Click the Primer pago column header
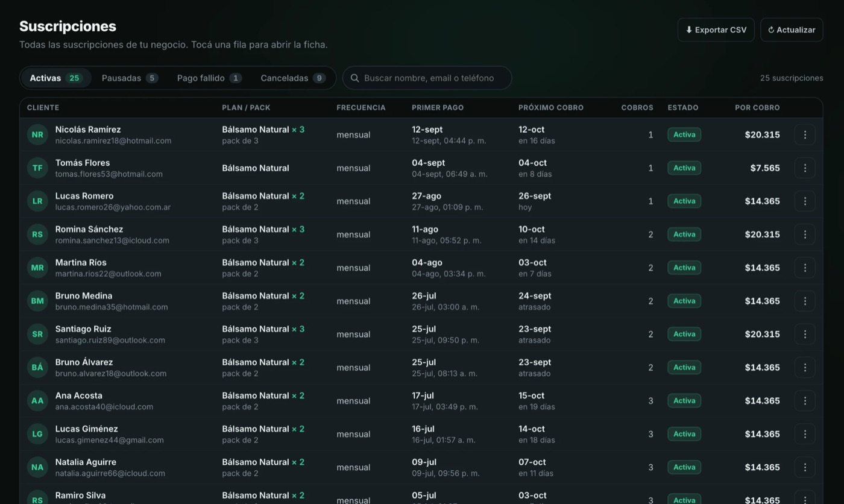844x504 pixels. click(438, 108)
